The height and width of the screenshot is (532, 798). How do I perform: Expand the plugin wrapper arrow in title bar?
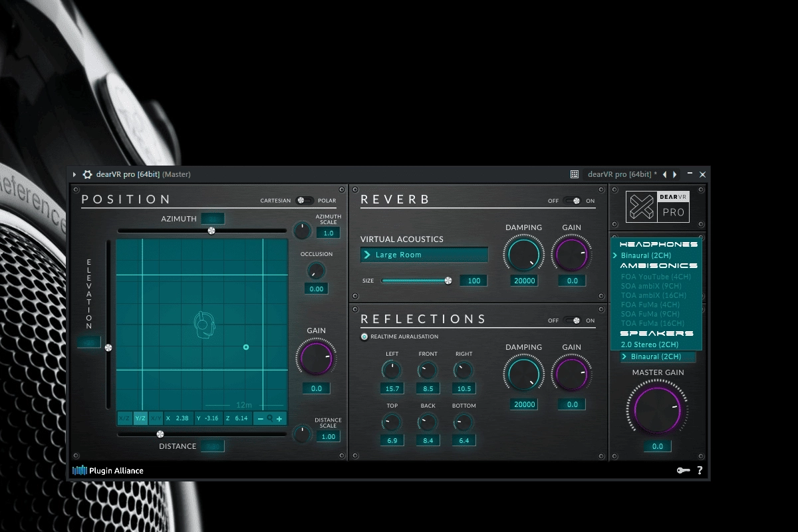point(74,174)
